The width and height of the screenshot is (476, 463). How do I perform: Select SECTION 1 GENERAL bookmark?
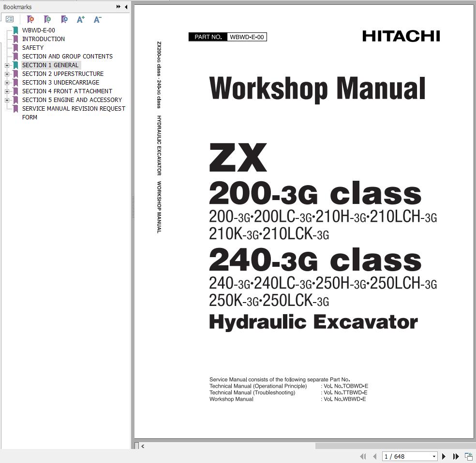tap(50, 65)
